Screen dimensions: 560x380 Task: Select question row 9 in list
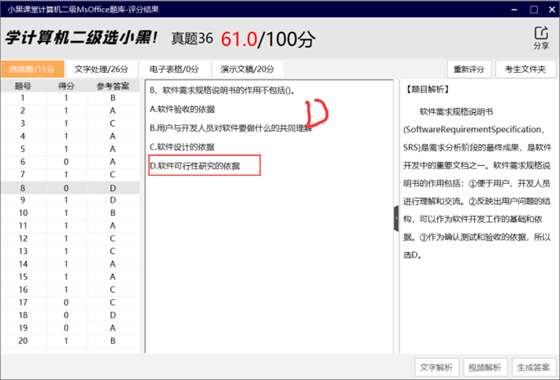tap(70, 200)
